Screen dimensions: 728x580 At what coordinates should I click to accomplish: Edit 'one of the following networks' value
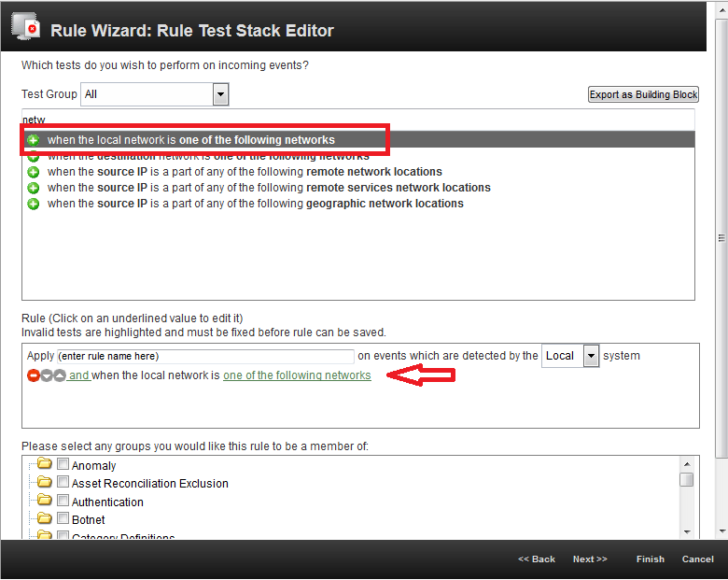[x=297, y=375]
